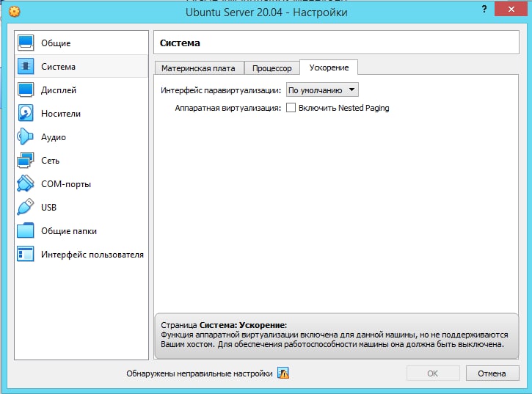Open the Общие папки category label
This screenshot has width=532, height=394.
[69, 231]
